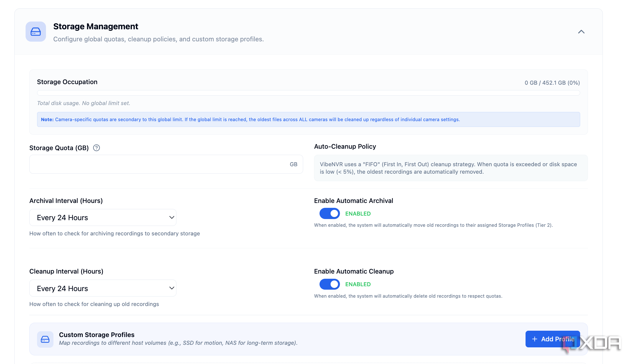The image size is (631, 364).
Task: Click the Add Profile button
Action: (x=553, y=339)
